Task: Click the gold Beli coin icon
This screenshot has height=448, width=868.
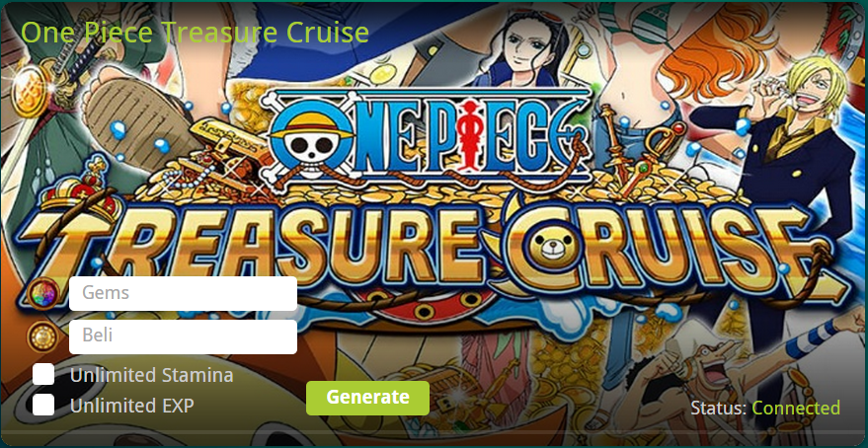Action: [43, 336]
